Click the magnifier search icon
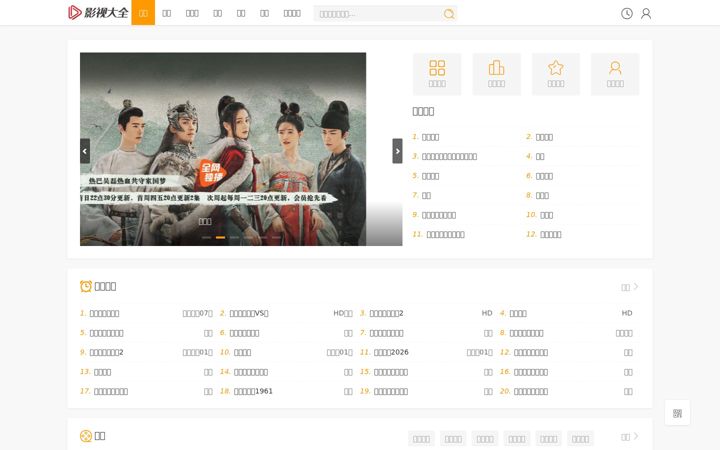The height and width of the screenshot is (450, 720). pos(449,14)
